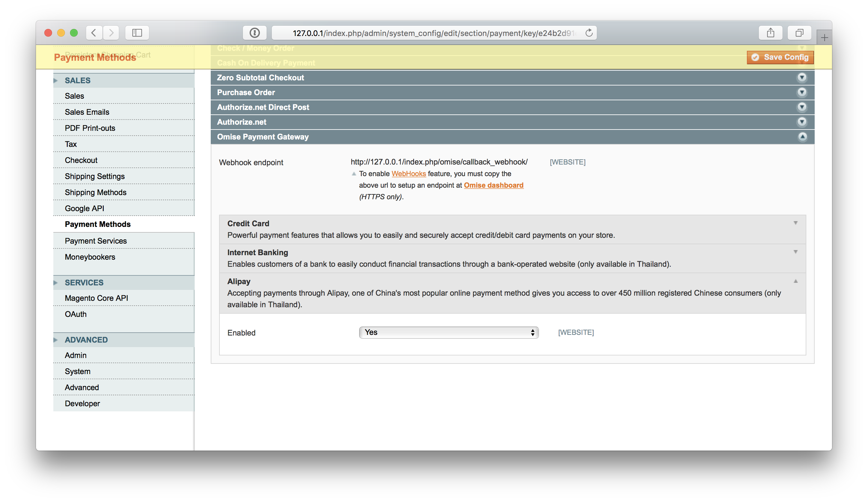Open Checkout configuration
This screenshot has width=868, height=502.
[x=124, y=160]
